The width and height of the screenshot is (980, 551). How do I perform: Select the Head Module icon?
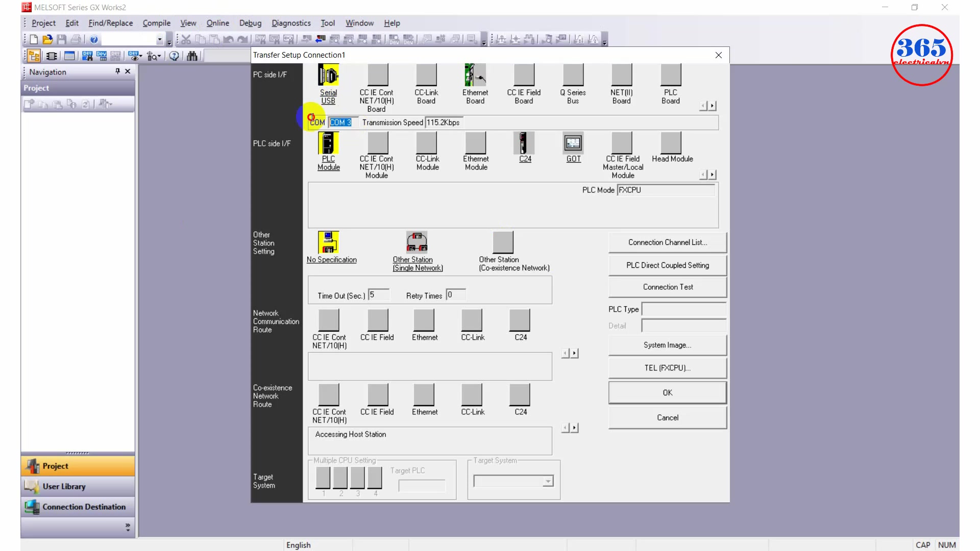[x=671, y=143]
